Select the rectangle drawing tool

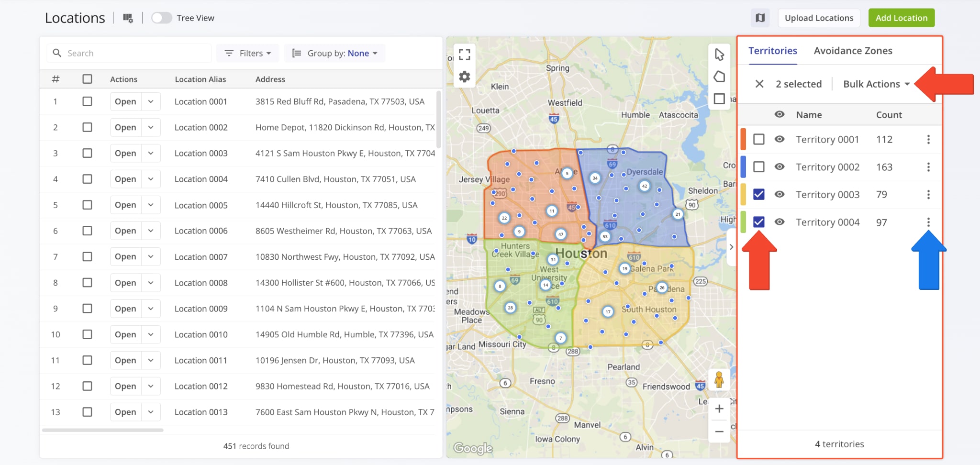coord(719,99)
